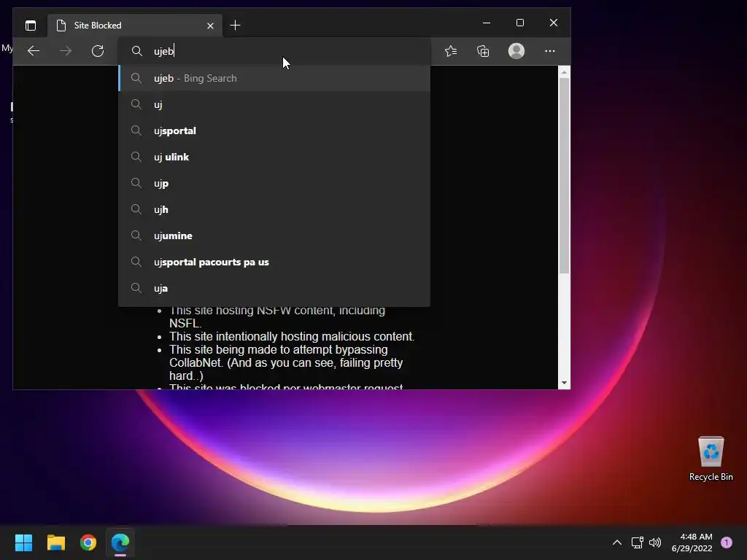
Task: Choose the 'uja' suggestion
Action: (x=274, y=288)
